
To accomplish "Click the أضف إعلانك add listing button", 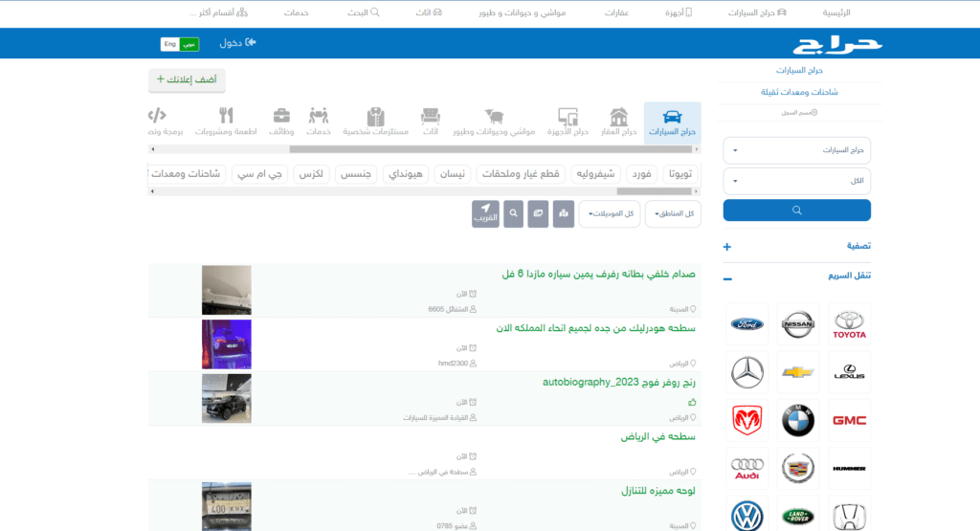I will coord(188,80).
